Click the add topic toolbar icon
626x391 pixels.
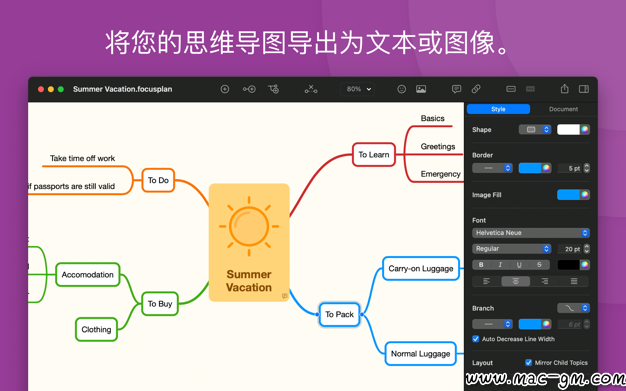click(225, 89)
